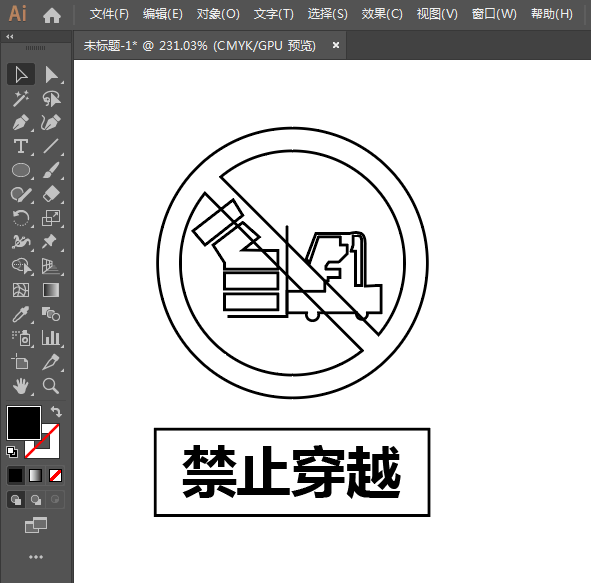Open the 选择(S) menu
This screenshot has height=583, width=591.
tap(328, 14)
